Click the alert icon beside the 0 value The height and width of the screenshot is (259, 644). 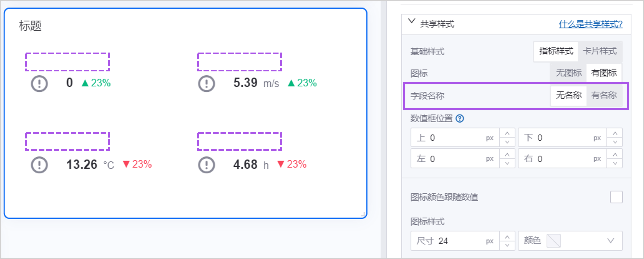point(39,83)
